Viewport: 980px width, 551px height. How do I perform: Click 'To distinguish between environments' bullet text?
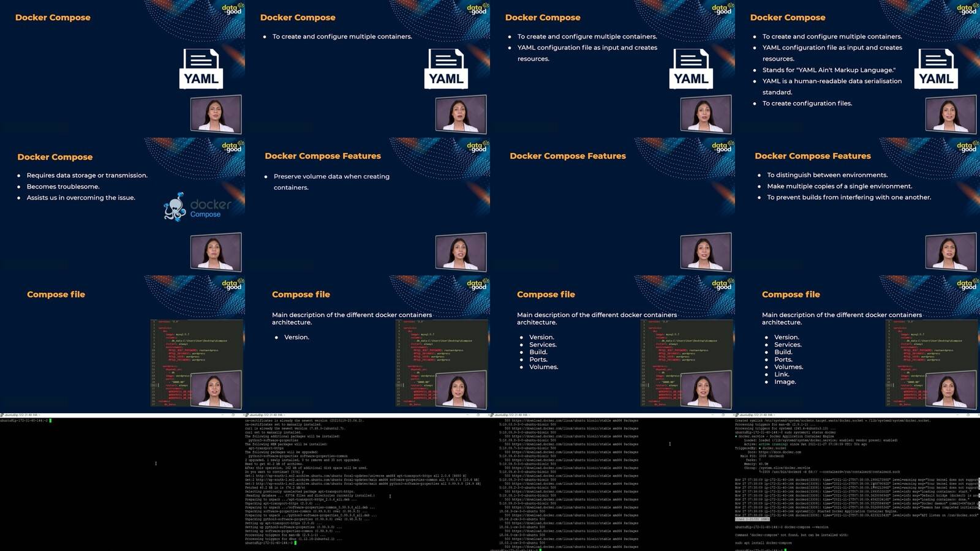point(827,175)
